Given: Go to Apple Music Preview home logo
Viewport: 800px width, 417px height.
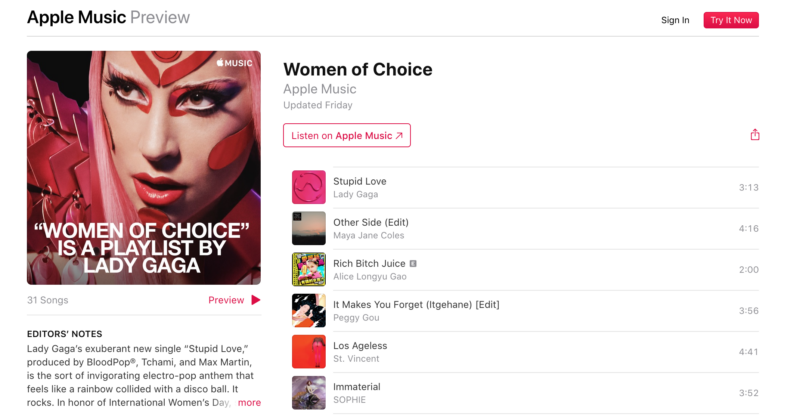Looking at the screenshot, I should [x=108, y=18].
